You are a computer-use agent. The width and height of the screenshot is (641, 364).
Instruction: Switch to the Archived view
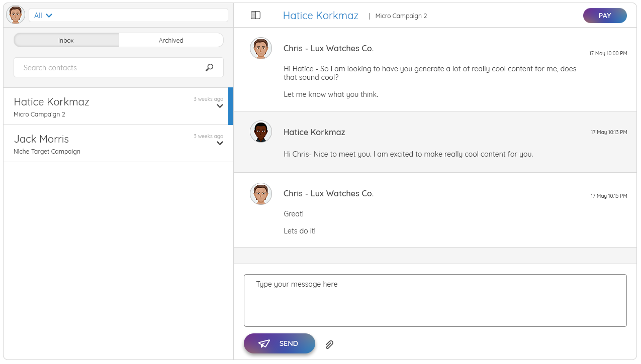171,40
